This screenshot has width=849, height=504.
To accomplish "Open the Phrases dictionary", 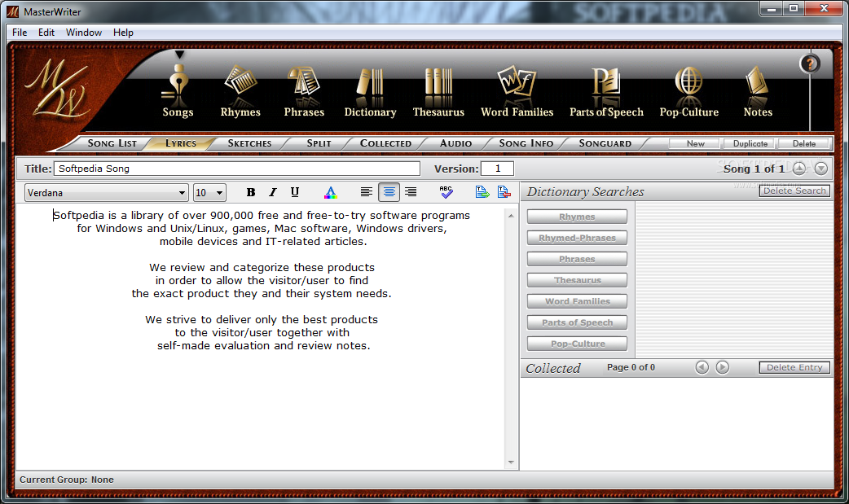I will 304,91.
